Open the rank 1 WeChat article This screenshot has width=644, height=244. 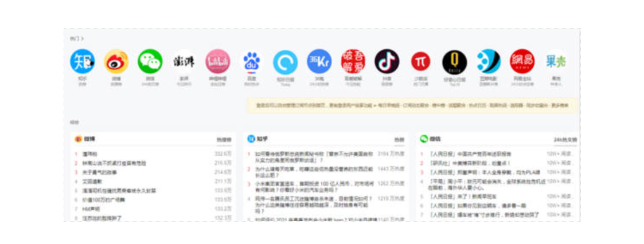pyautogui.click(x=470, y=154)
